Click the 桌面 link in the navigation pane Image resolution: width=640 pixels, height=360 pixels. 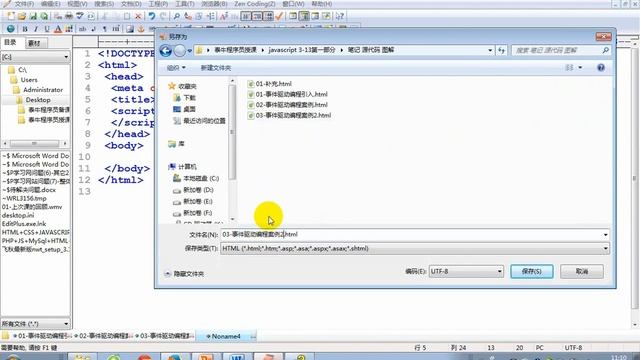point(184,109)
